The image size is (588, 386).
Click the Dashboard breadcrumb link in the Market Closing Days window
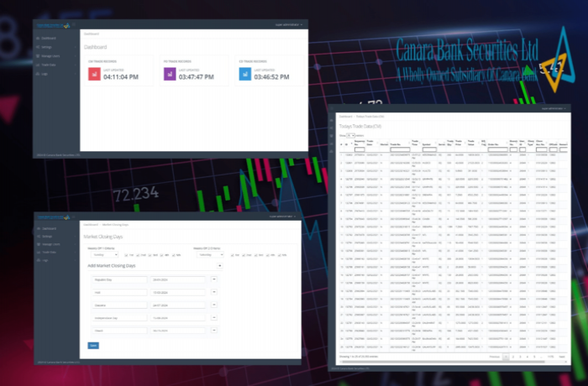[x=91, y=225]
